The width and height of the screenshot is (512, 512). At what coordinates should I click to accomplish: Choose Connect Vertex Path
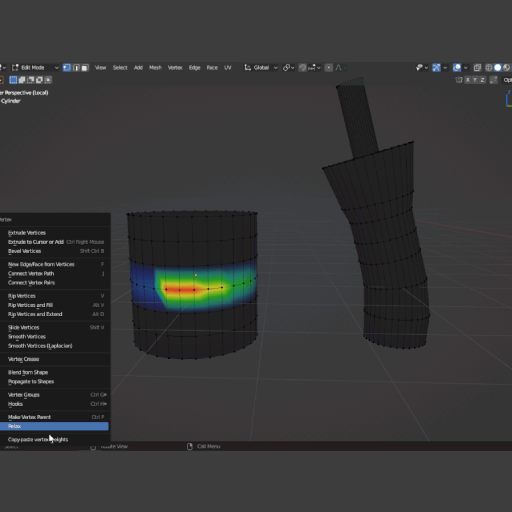[55, 273]
